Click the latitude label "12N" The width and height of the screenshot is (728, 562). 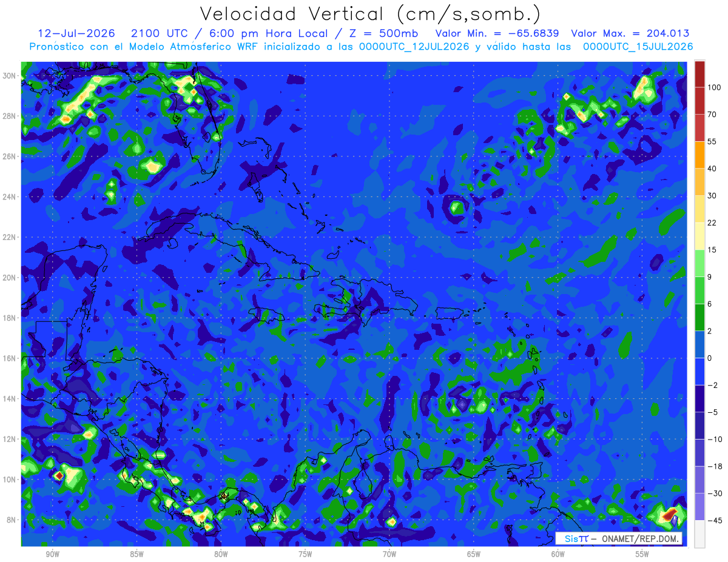pos(8,439)
